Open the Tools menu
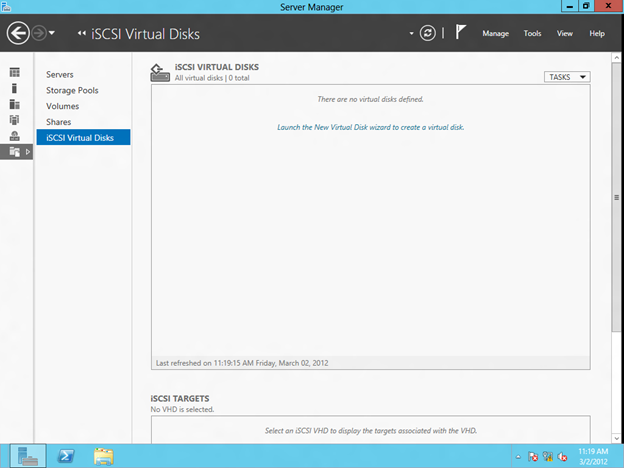This screenshot has height=468, width=624. click(x=532, y=33)
